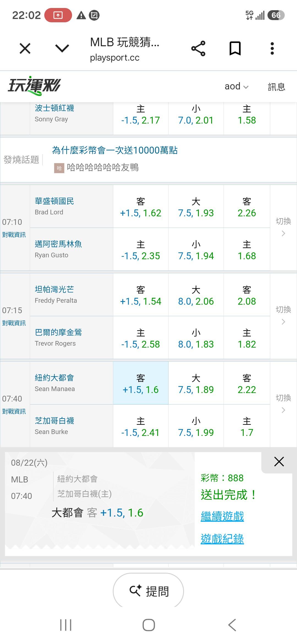Screen dimensions: 297x644
Task: Open the 遊戲紀錄 link
Action: pos(222,539)
